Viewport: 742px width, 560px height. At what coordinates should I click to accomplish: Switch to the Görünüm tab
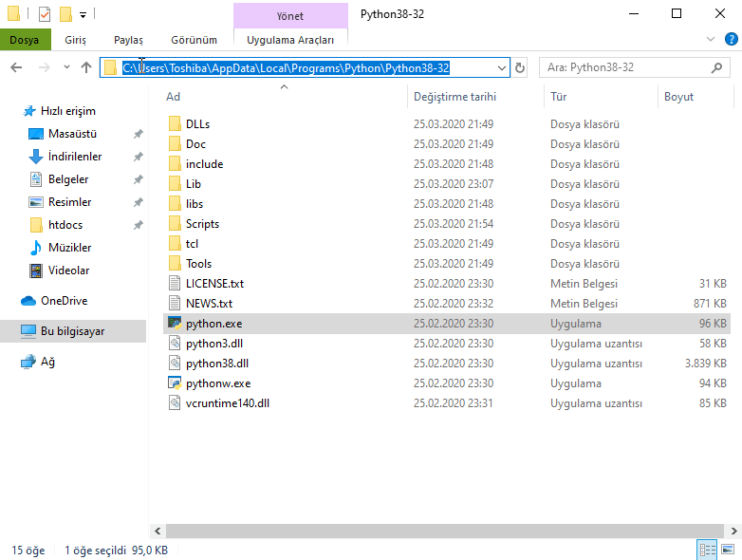pos(194,40)
